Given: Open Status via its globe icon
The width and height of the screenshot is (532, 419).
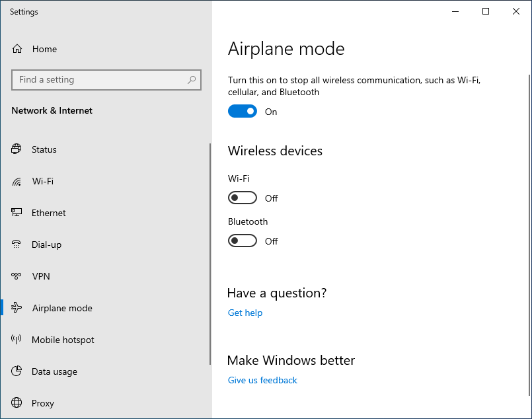Looking at the screenshot, I should [x=17, y=149].
